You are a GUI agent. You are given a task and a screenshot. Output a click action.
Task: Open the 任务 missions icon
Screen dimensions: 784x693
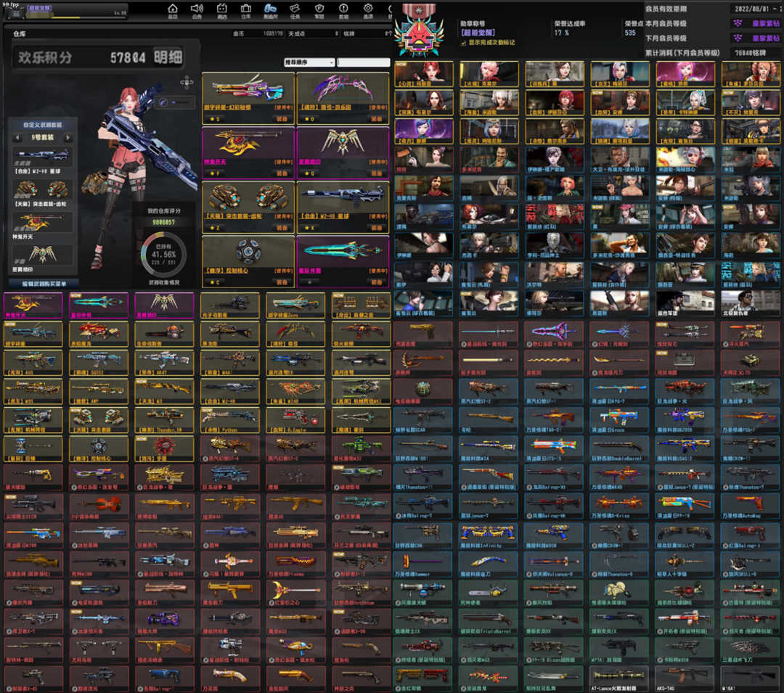pyautogui.click(x=295, y=9)
